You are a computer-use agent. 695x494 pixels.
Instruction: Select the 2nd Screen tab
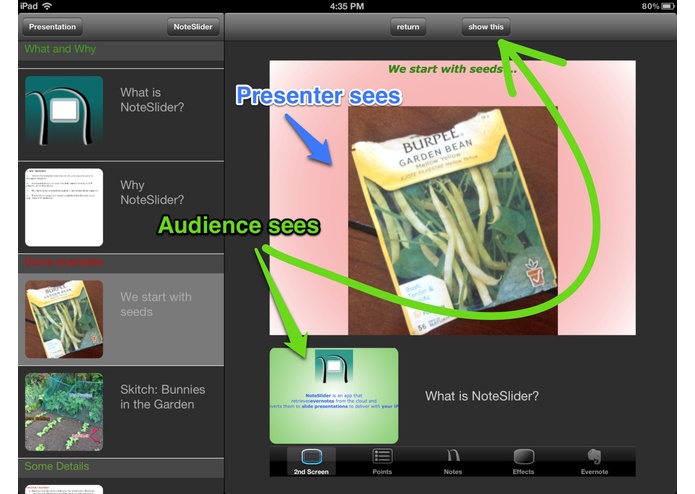click(311, 462)
